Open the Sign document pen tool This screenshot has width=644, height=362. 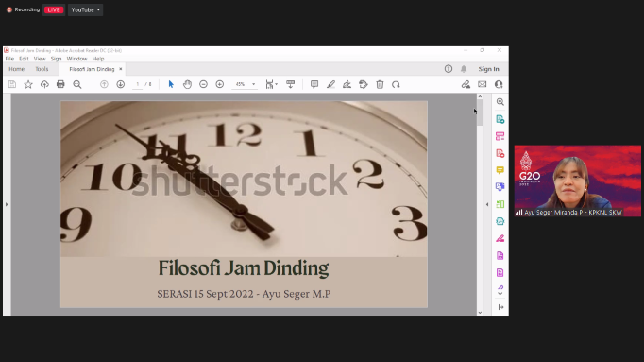click(x=347, y=84)
